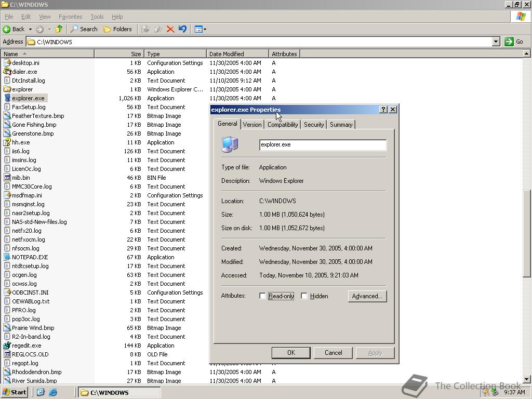Click the C:\WINDOWS taskbar button
The height and width of the screenshot is (399, 532).
pyautogui.click(x=119, y=393)
